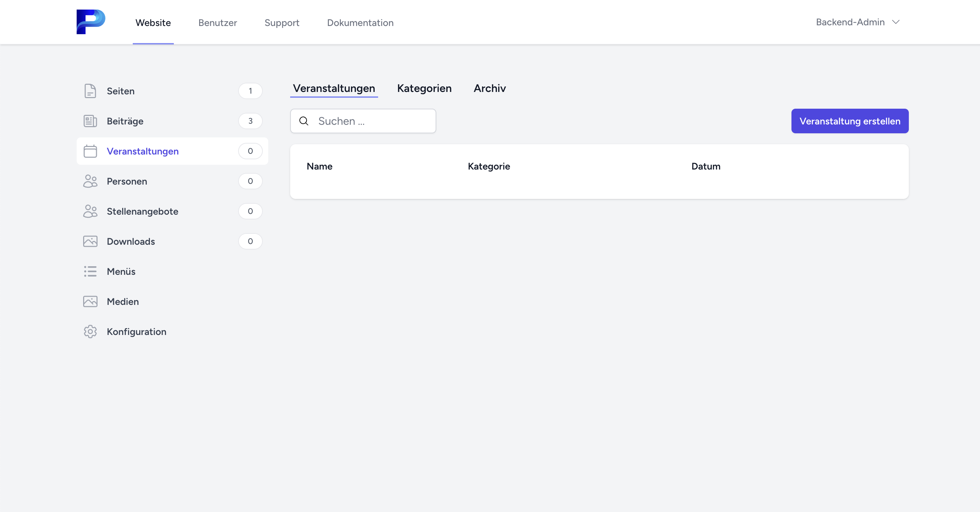This screenshot has width=980, height=512.
Task: Go to Dokumentation in top navigation
Action: [360, 23]
